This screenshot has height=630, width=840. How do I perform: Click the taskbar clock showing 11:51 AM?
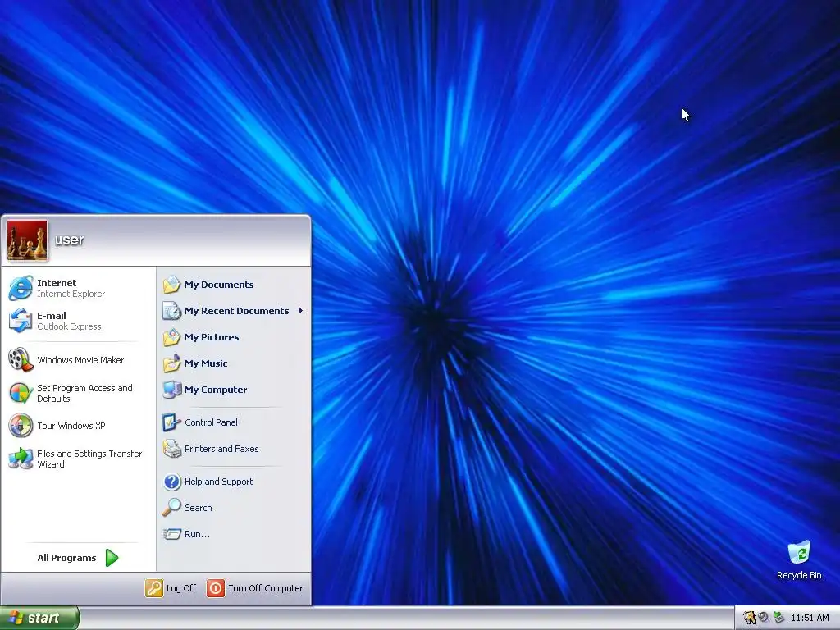click(810, 618)
